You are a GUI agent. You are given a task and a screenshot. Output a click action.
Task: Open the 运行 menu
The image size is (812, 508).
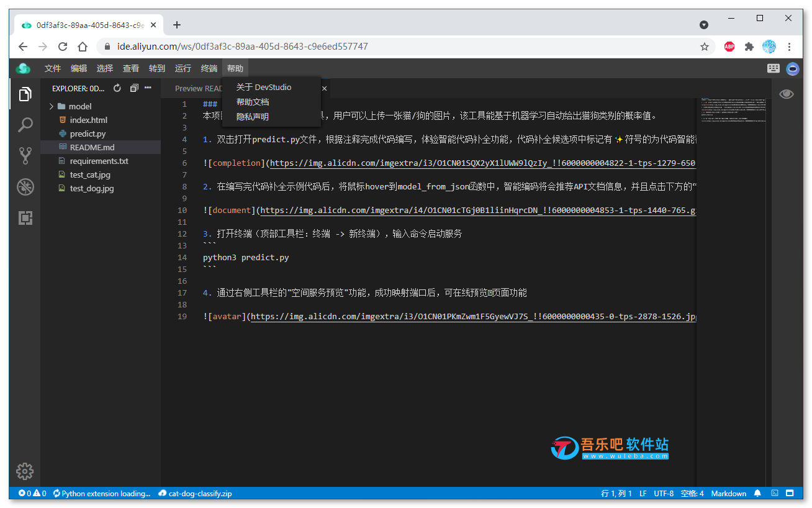point(183,68)
